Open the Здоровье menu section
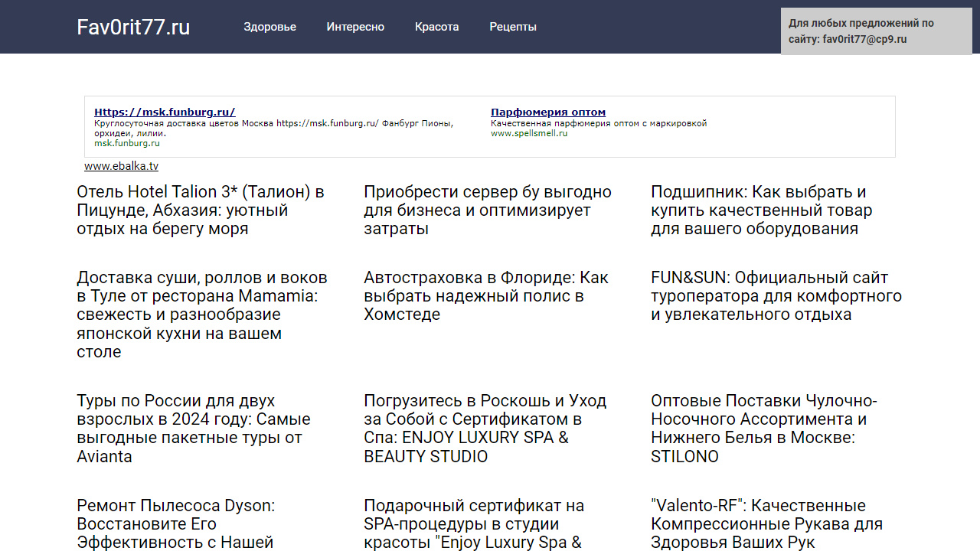This screenshot has height=551, width=980. point(269,27)
